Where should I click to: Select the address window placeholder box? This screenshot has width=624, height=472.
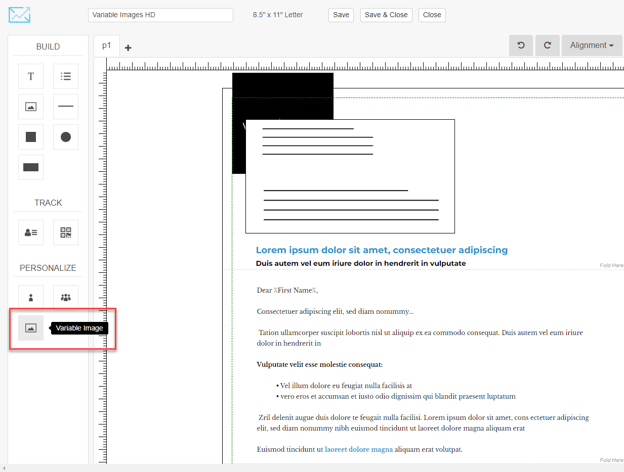[x=350, y=176]
